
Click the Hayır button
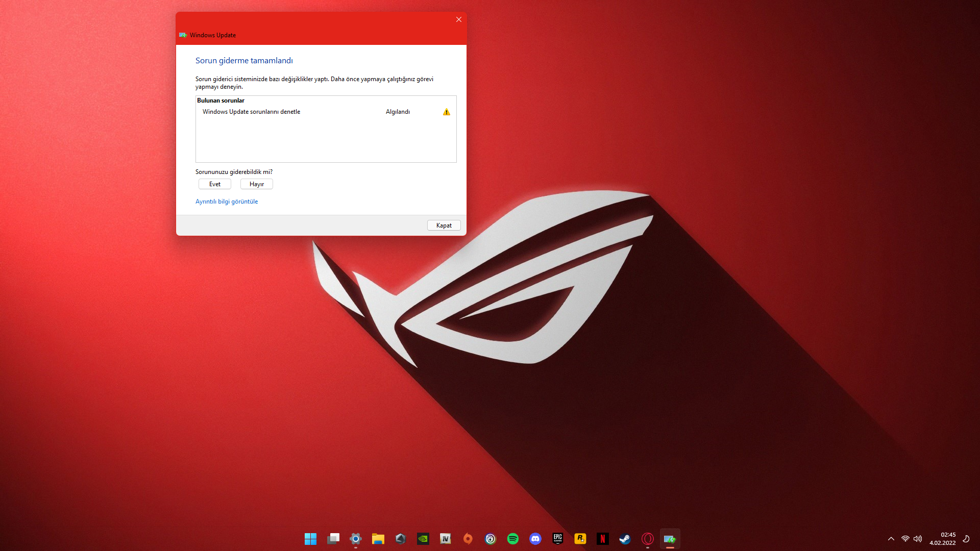[257, 184]
